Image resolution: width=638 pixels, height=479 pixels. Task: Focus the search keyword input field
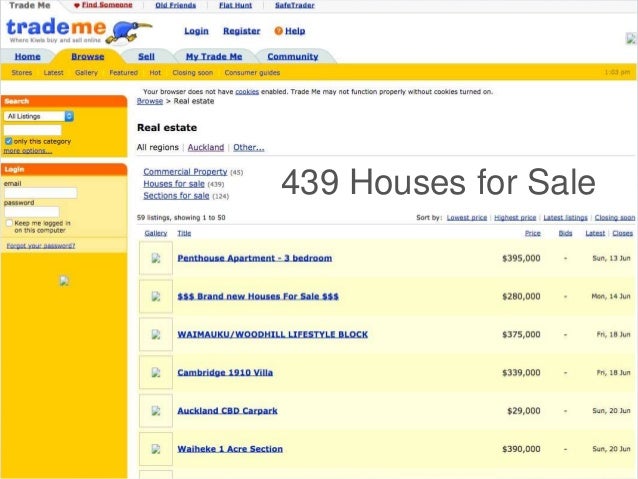click(x=33, y=130)
